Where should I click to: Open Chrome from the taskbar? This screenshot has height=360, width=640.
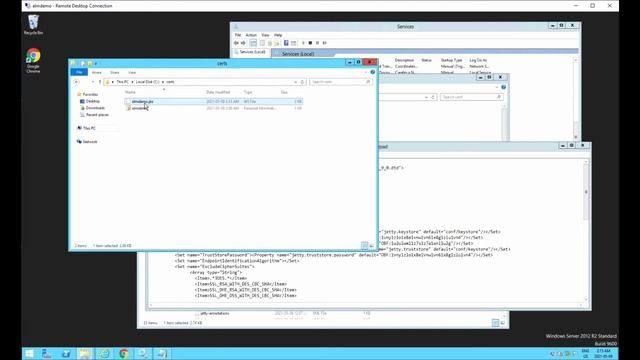(124, 353)
